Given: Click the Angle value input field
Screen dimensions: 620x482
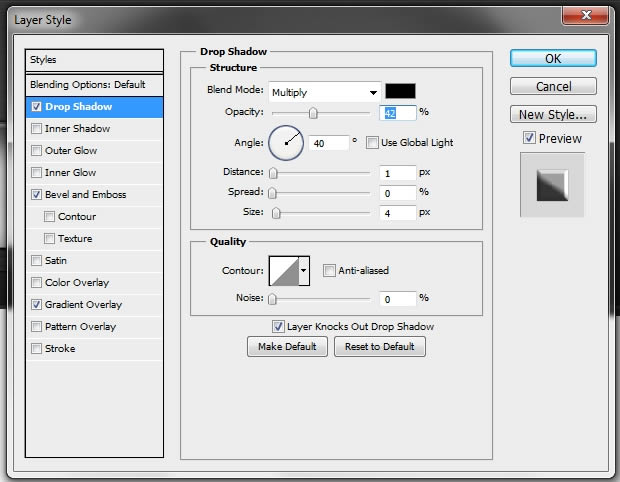Looking at the screenshot, I should 329,143.
